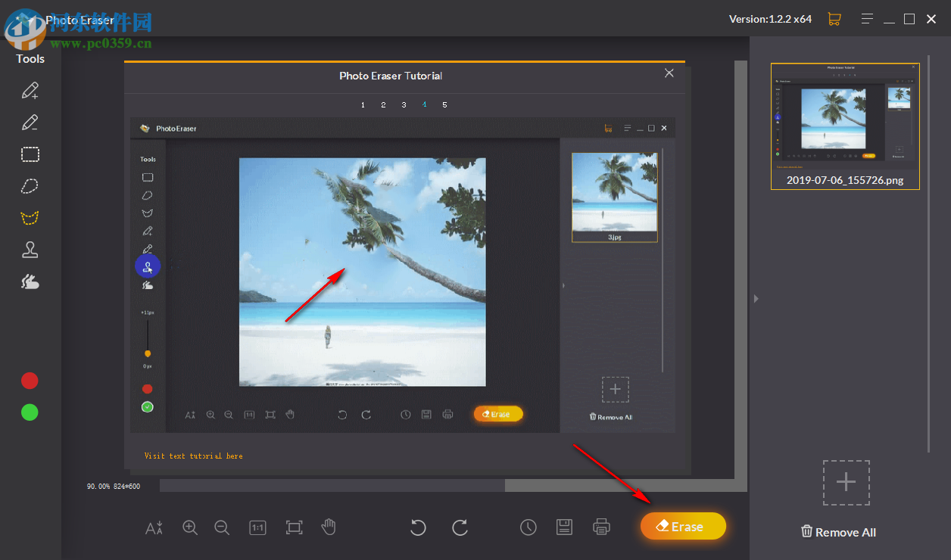Open the shopping cart
Screen dimensions: 951x560
click(834, 18)
